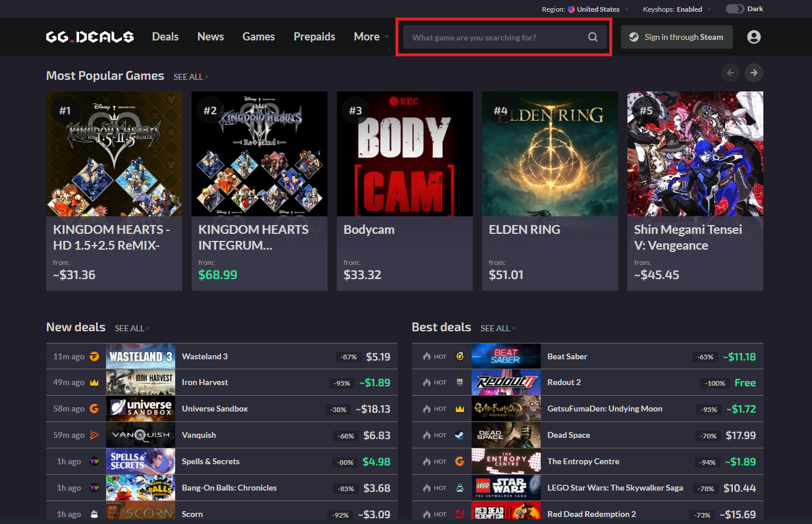This screenshot has height=524, width=812.
Task: Show previous Most Popular Games with left arrow
Action: pyautogui.click(x=731, y=73)
